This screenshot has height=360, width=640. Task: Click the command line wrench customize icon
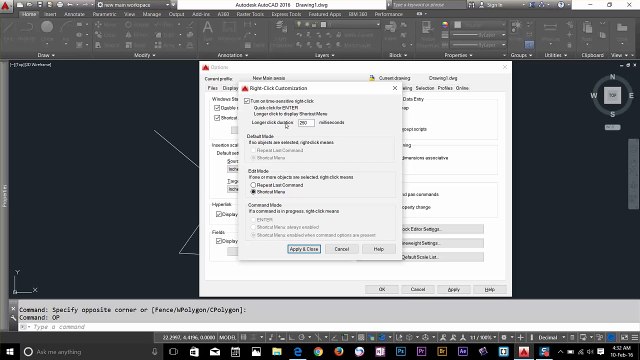click(13, 317)
